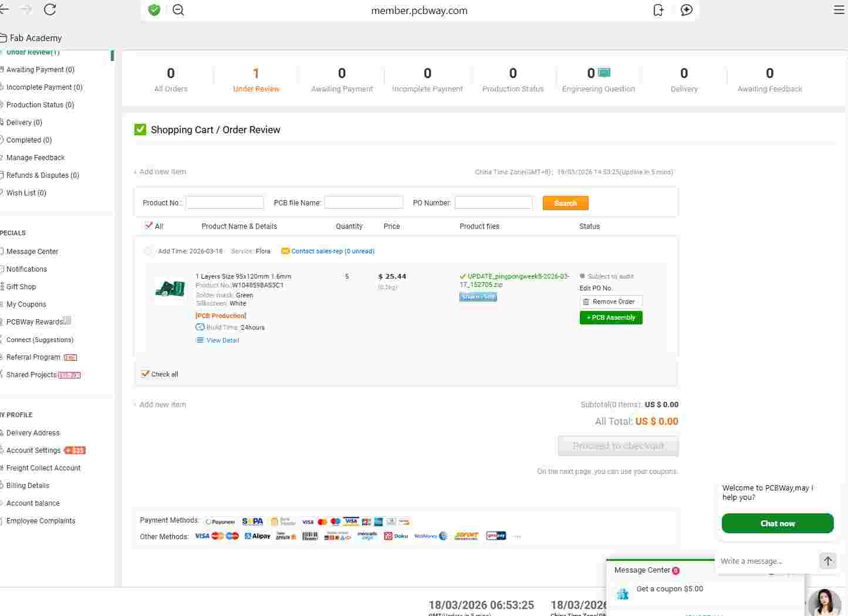Click the green + PCB Assembly button
The image size is (848, 616).
pos(611,317)
